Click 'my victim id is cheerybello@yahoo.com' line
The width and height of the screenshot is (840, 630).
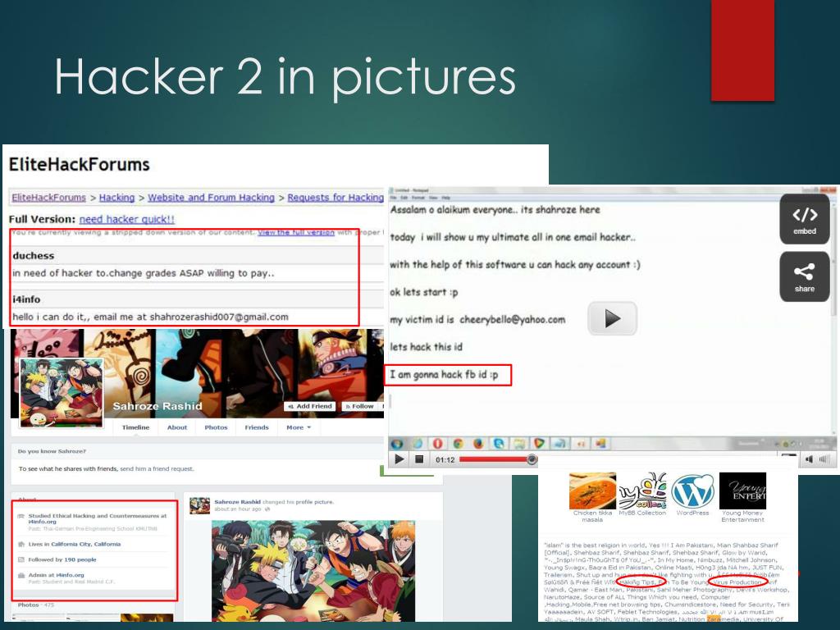(477, 320)
